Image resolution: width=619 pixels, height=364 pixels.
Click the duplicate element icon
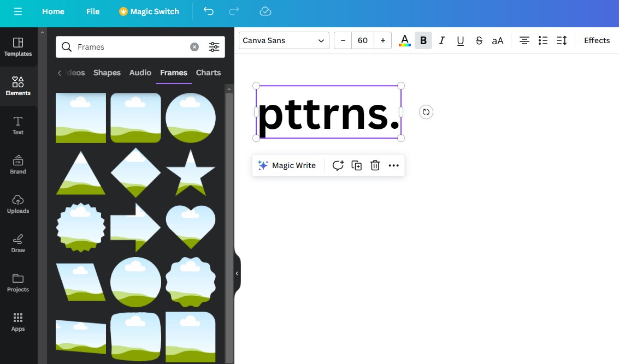pos(356,165)
